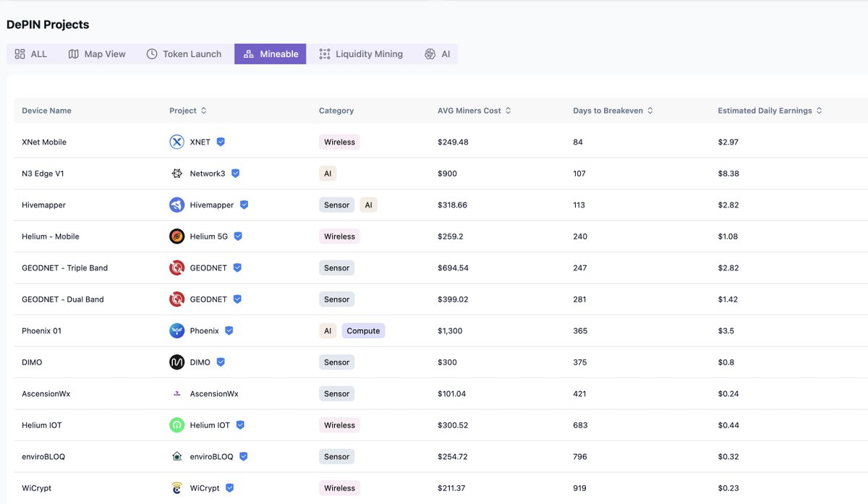This screenshot has width=868, height=504.
Task: Select the N3 Edge V1 device name
Action: [x=43, y=174]
